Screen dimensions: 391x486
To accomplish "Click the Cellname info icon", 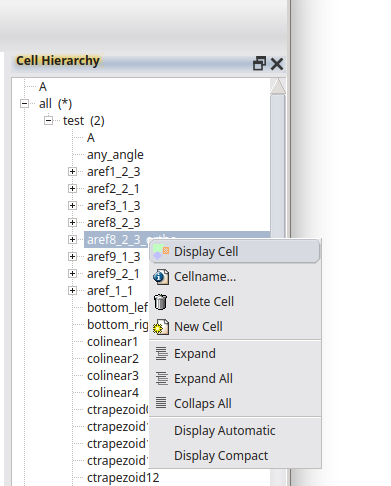I will click(161, 277).
